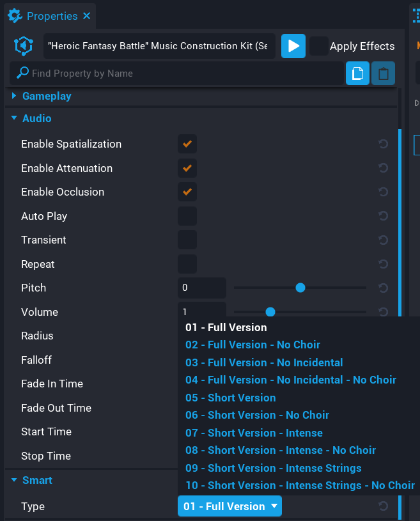Enable the Auto Play checkbox
The width and height of the screenshot is (420, 521).
[x=187, y=215]
